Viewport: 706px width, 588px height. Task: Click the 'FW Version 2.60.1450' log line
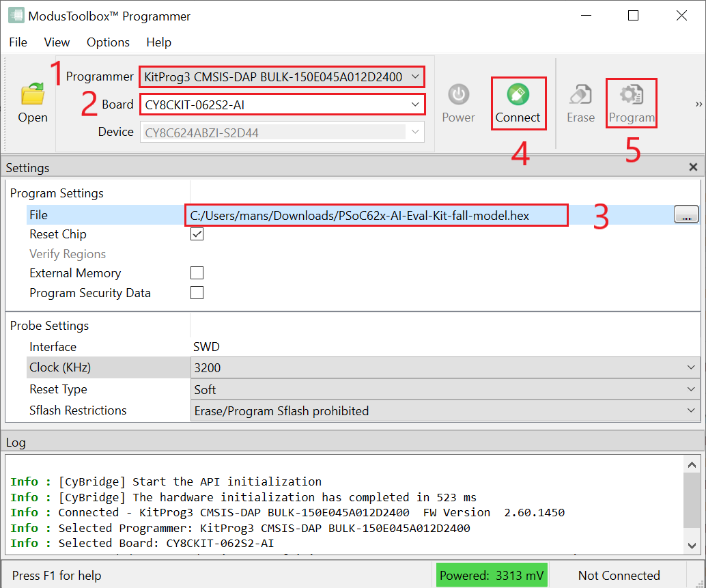pos(287,513)
